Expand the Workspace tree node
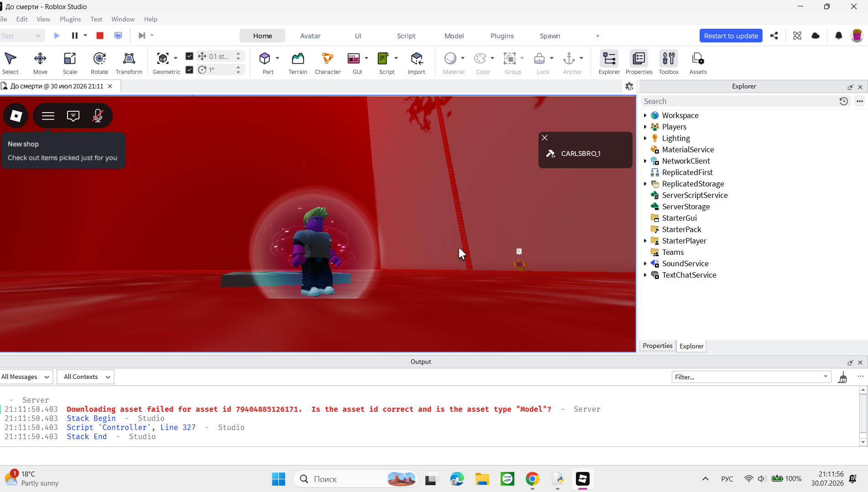The image size is (868, 492). click(645, 115)
